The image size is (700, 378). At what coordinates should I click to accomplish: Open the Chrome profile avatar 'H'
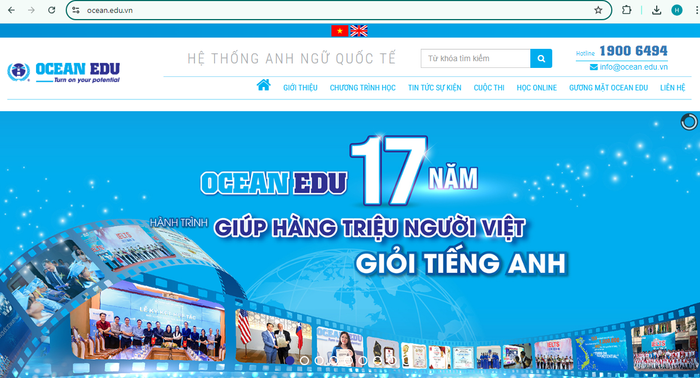click(x=677, y=10)
